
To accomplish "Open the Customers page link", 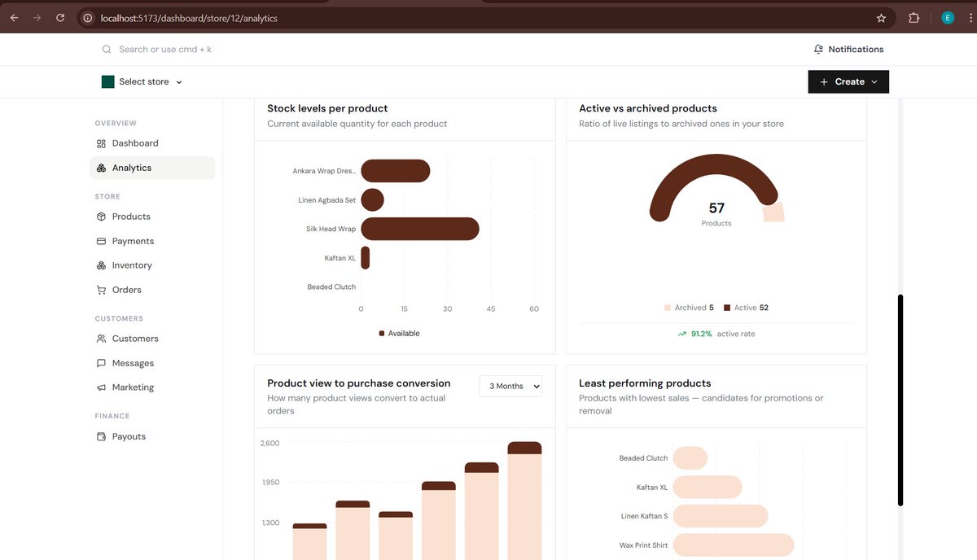I will pyautogui.click(x=152, y=339).
